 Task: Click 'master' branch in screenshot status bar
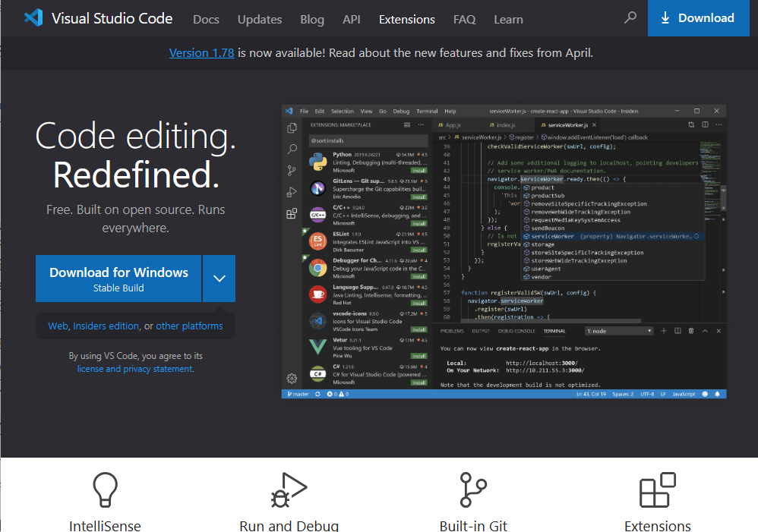(x=298, y=395)
